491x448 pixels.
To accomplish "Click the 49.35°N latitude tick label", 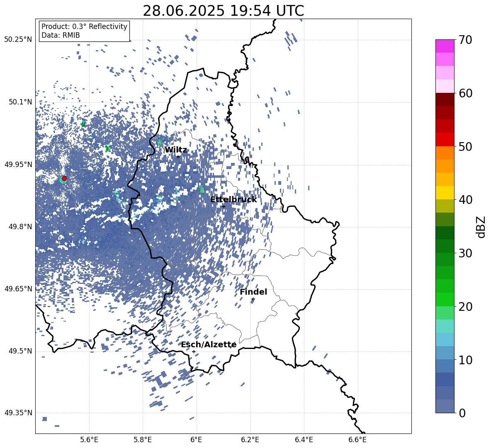I will [x=18, y=413].
